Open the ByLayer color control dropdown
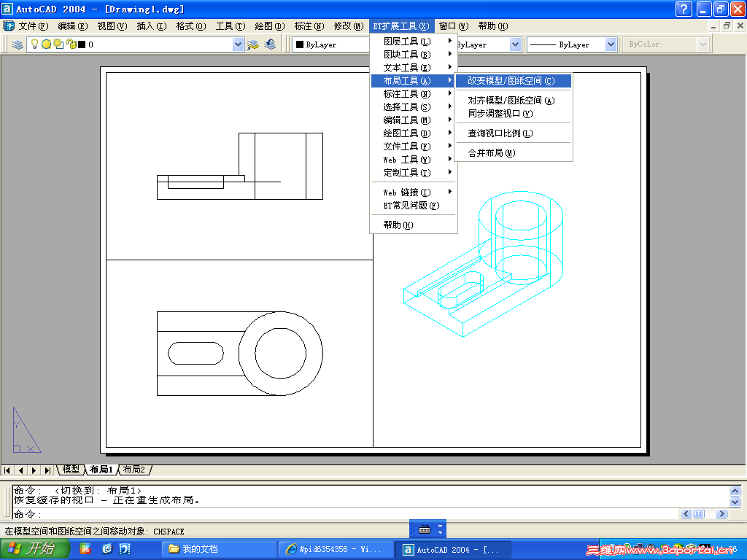The image size is (747, 560). [331, 44]
